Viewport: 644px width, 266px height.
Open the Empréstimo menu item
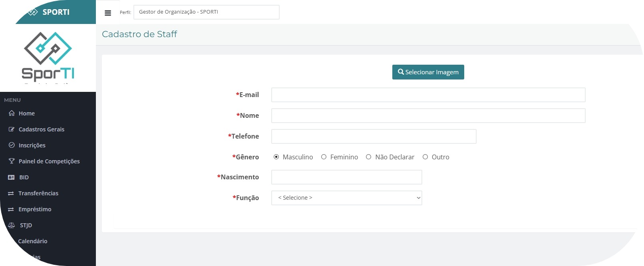pos(35,209)
